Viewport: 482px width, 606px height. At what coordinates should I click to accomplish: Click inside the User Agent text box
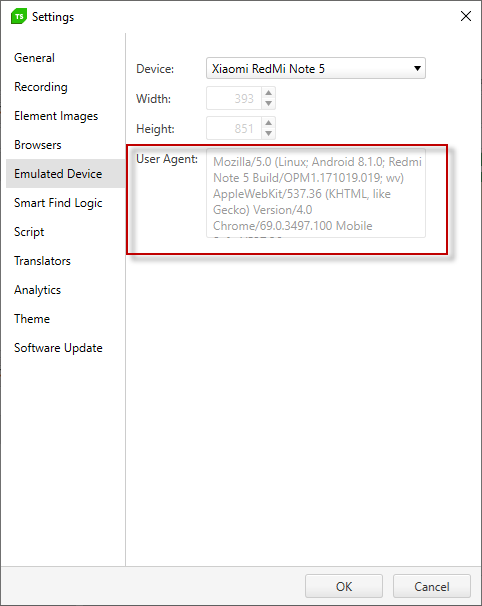coord(316,192)
